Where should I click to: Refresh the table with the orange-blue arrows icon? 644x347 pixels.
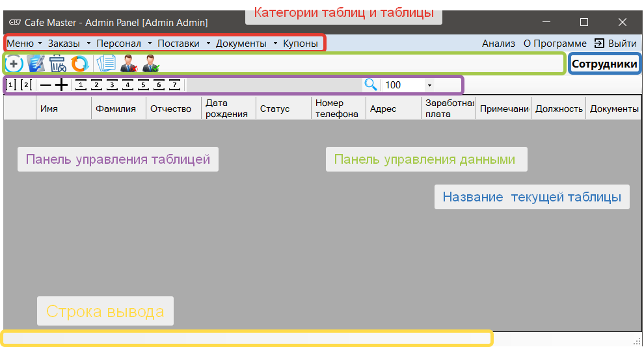(x=79, y=64)
